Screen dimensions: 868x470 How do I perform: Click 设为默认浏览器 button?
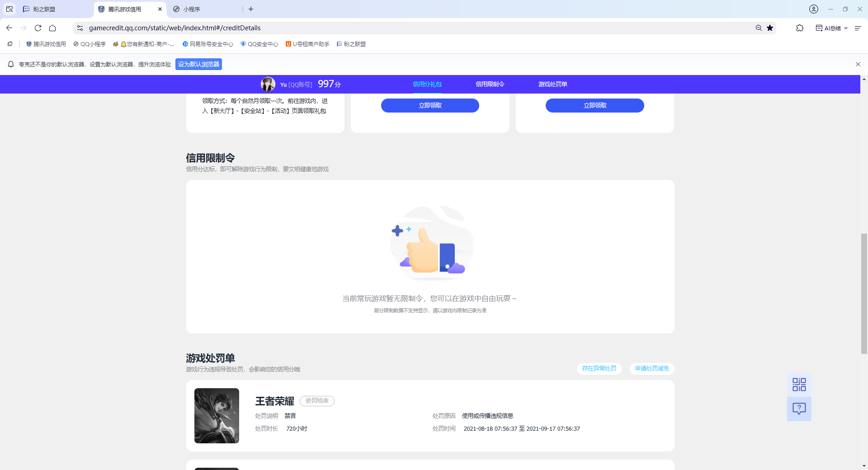point(198,64)
